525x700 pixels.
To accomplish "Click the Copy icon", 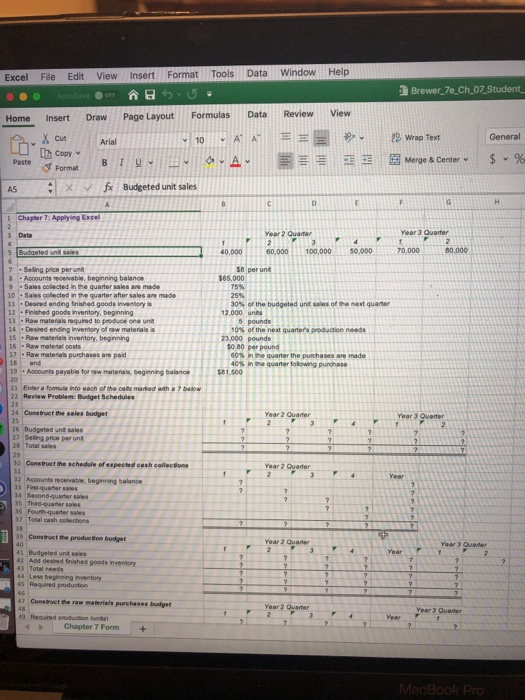I will click(x=46, y=154).
